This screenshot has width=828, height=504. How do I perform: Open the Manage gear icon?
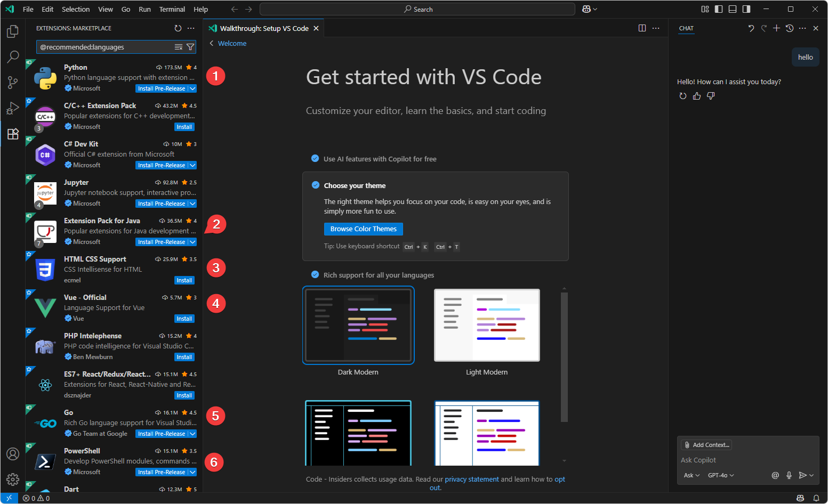13,479
